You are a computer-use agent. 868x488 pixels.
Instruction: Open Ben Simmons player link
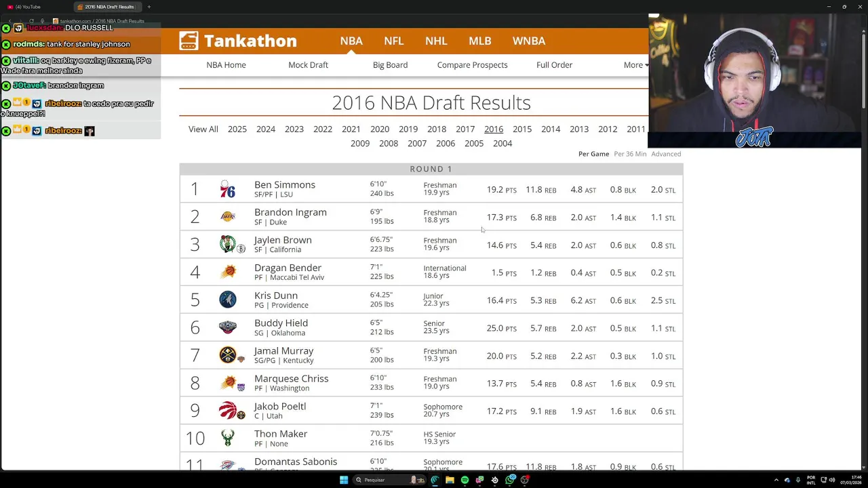[x=285, y=184]
